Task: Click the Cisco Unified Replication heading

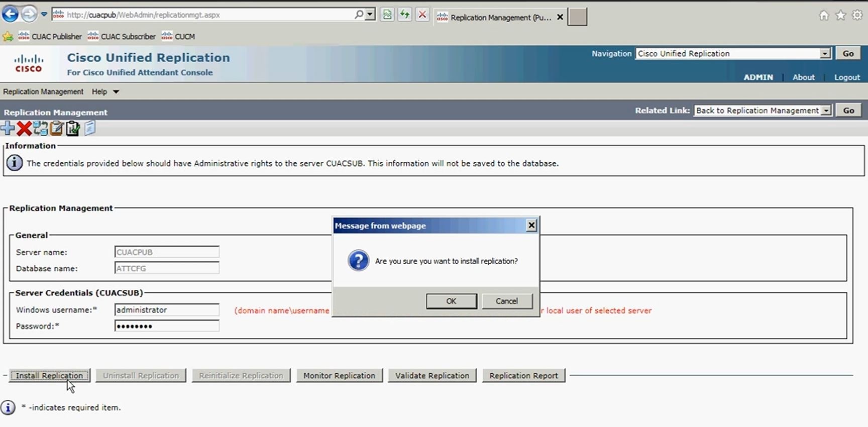Action: click(148, 58)
